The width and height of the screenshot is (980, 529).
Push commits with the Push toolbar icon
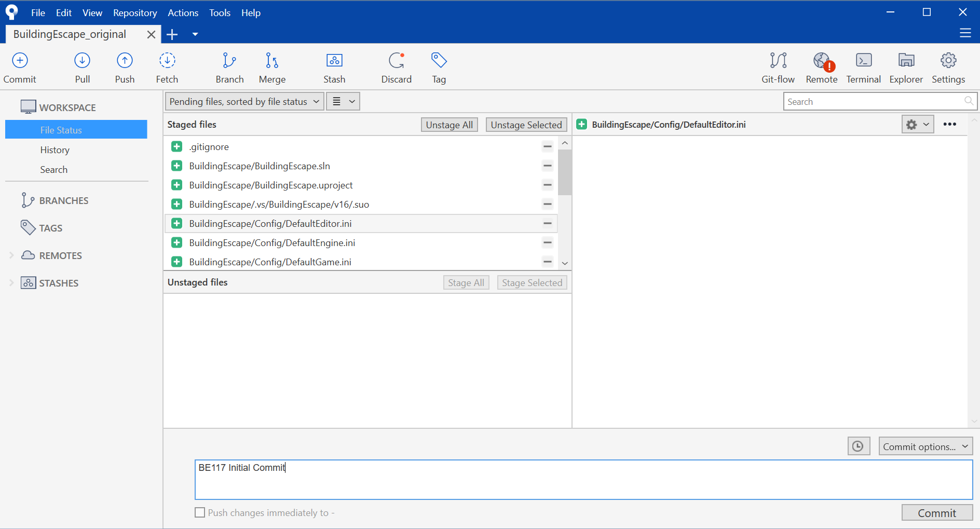pyautogui.click(x=125, y=66)
